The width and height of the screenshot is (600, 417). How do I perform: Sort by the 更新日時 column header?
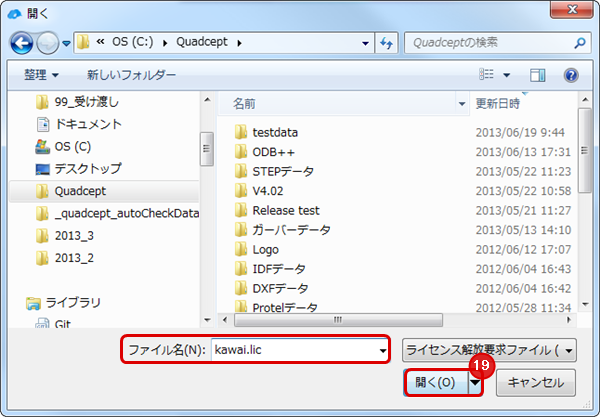(x=497, y=103)
